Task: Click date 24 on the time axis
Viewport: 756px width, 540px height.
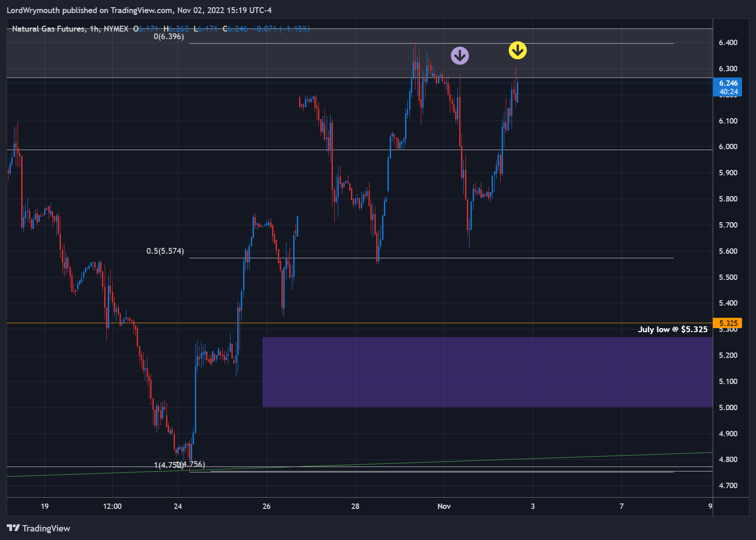Action: tap(178, 506)
